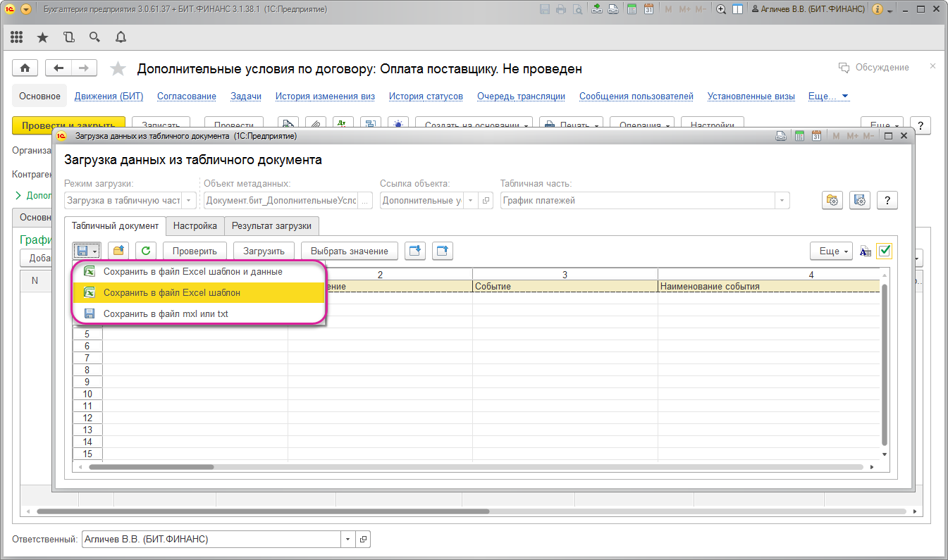Open the global search magnifier
948x560 pixels.
[x=94, y=37]
